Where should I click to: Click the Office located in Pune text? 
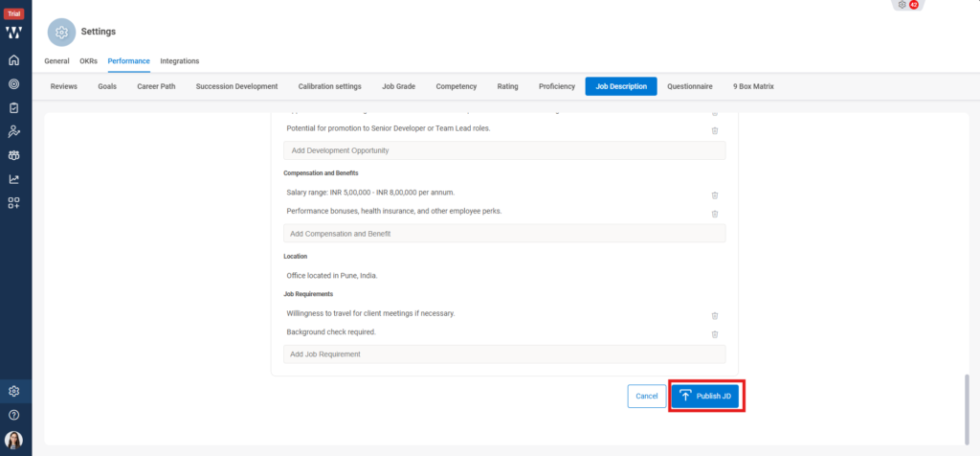pyautogui.click(x=332, y=276)
